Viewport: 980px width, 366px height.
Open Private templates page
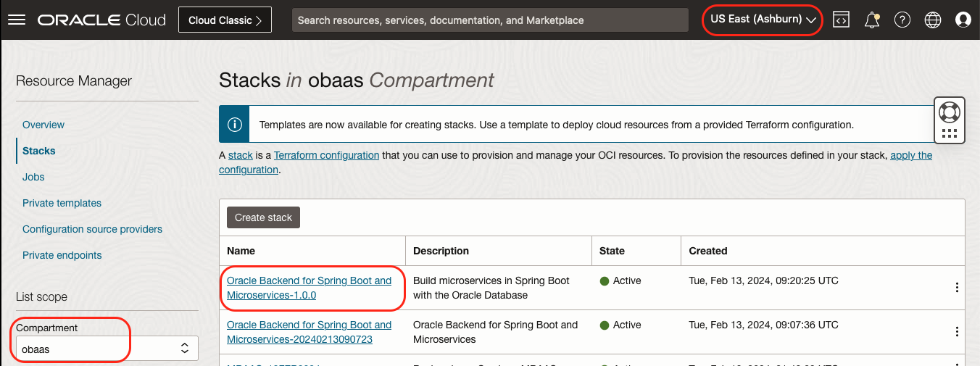click(x=62, y=203)
